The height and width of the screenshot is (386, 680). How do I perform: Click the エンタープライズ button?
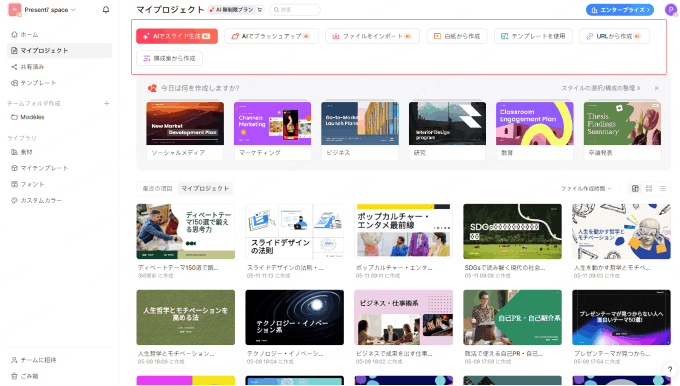coord(620,10)
